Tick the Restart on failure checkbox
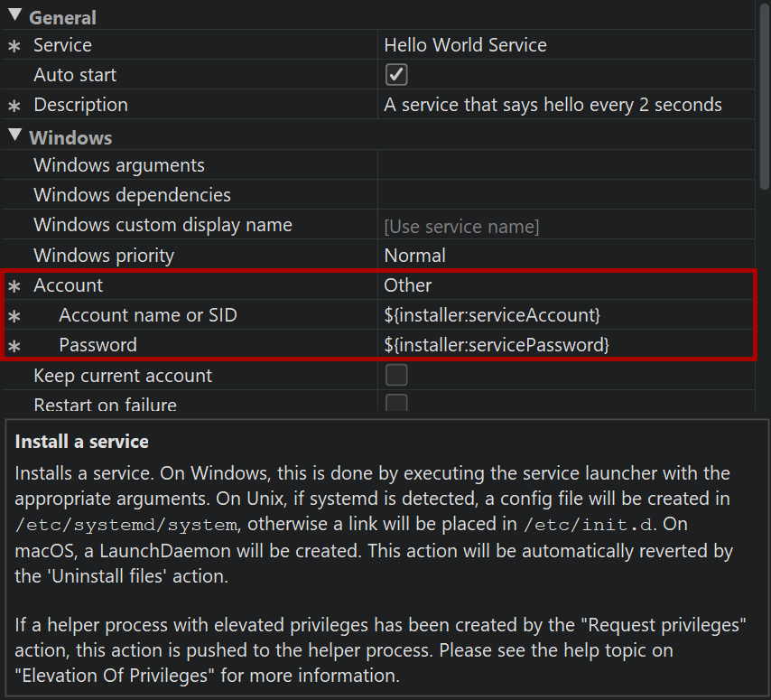 point(396,404)
